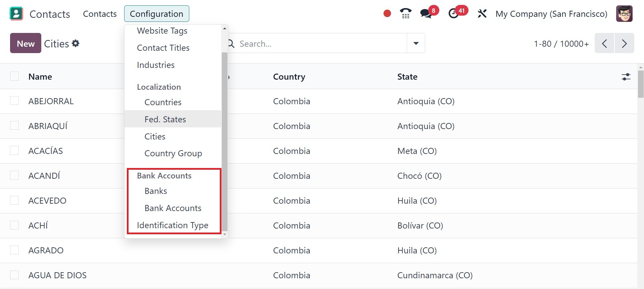The image size is (644, 289).
Task: Open My Company (San Francisco) switcher
Action: (x=551, y=14)
